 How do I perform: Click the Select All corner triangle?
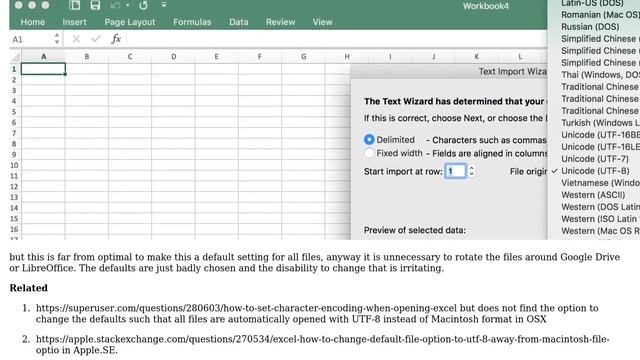16,57
